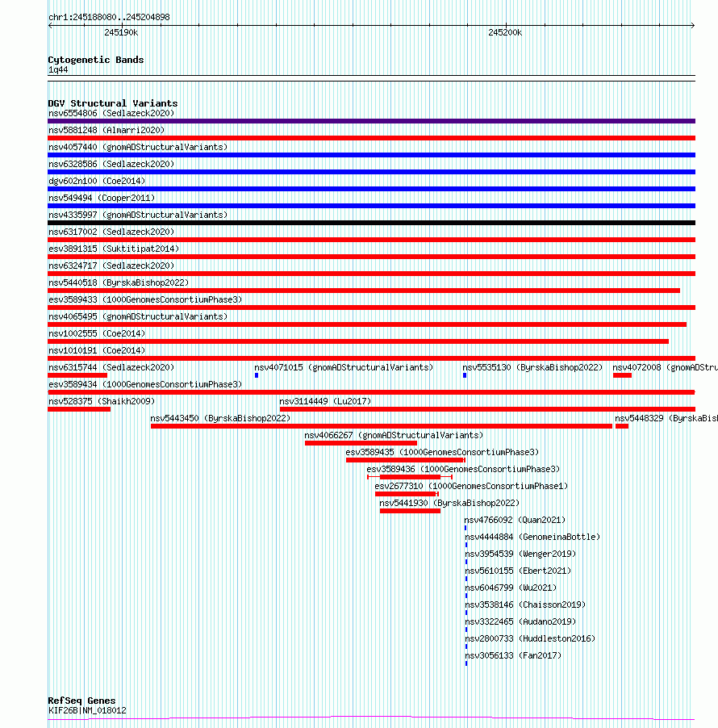The width and height of the screenshot is (718, 728).
Task: Click nsv3538146 (Chaisson2019) label
Action: click(525, 605)
